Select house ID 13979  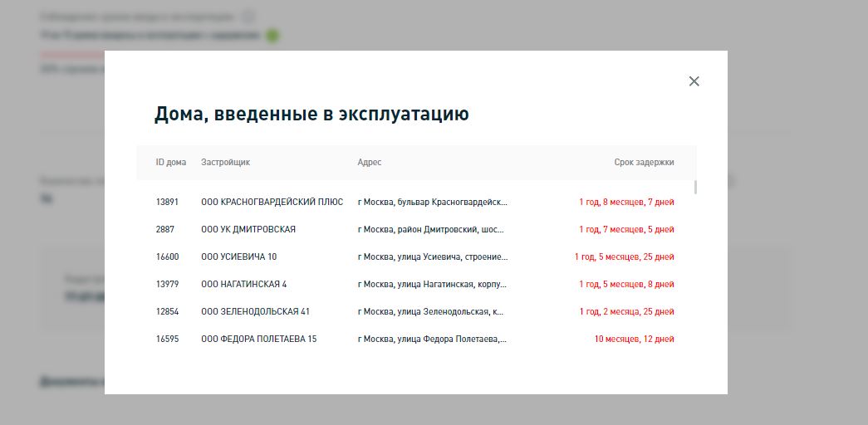click(x=167, y=285)
